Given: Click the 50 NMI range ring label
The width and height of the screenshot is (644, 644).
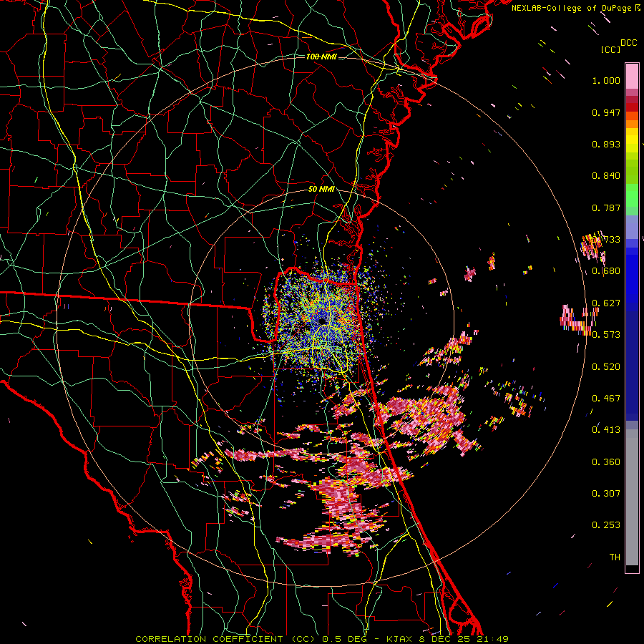Looking at the screenshot, I should (x=321, y=189).
